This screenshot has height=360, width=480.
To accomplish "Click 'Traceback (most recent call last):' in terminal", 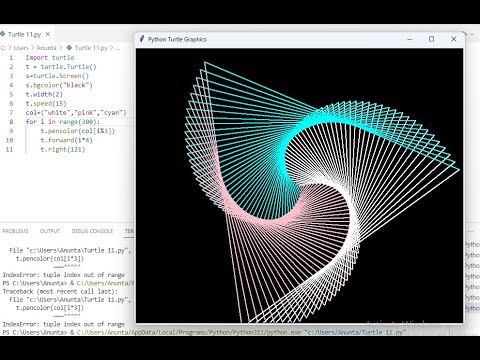I will click(x=60, y=291).
